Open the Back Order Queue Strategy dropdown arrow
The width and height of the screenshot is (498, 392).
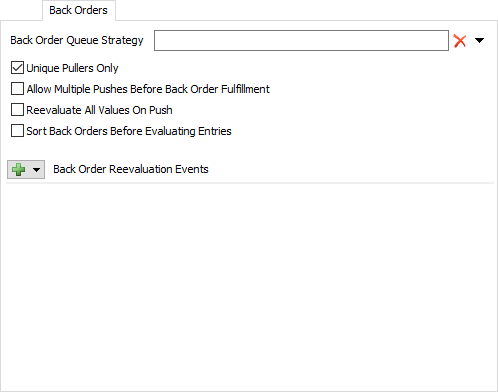point(479,41)
